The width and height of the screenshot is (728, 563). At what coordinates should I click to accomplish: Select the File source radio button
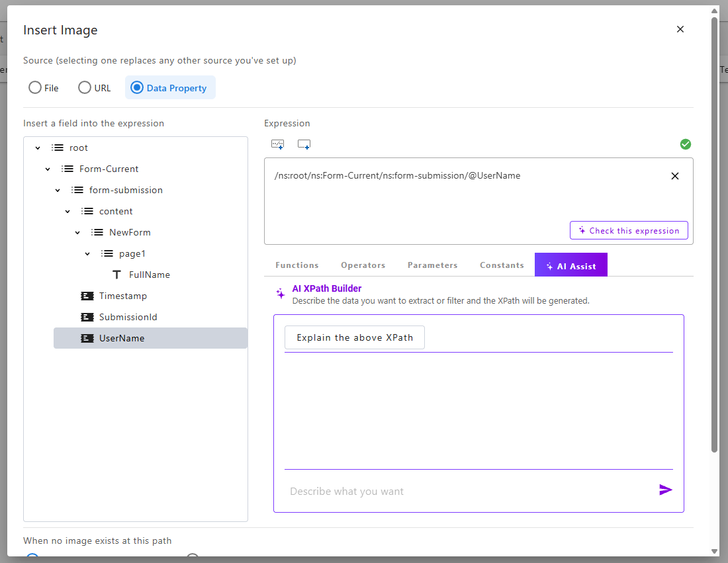(35, 88)
